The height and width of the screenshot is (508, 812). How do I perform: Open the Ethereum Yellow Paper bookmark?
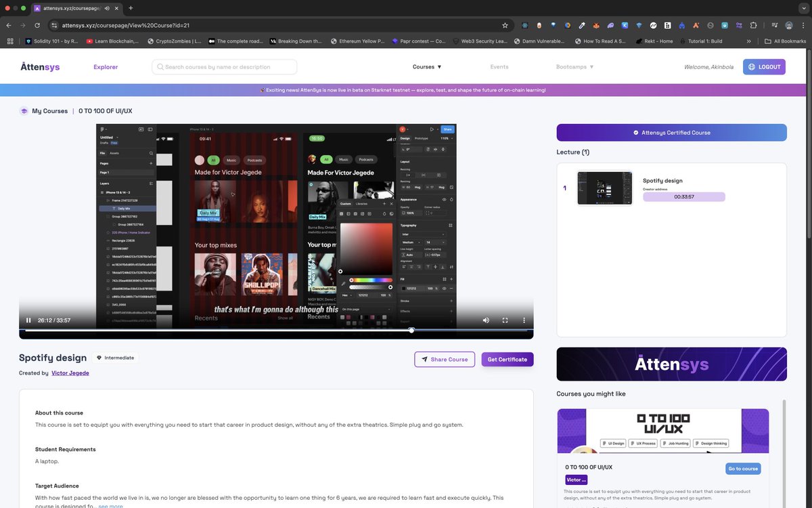358,41
